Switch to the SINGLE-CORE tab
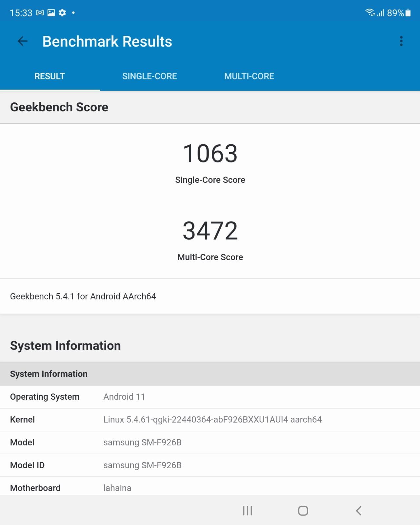The width and height of the screenshot is (420, 525). [150, 76]
